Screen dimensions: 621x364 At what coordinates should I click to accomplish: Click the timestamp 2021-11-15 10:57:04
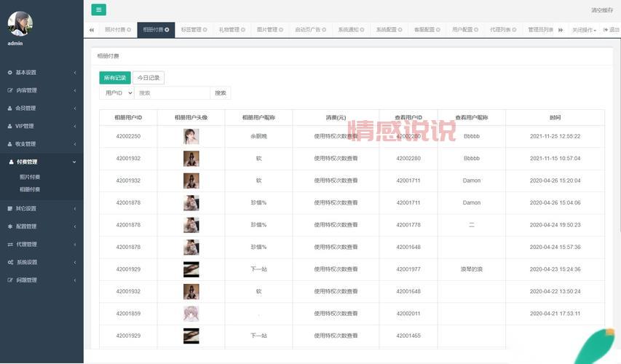[555, 159]
